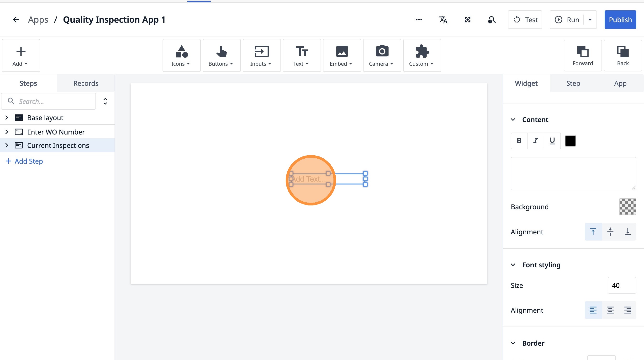644x360 pixels.
Task: Open the Run dropdown arrow
Action: click(x=590, y=20)
